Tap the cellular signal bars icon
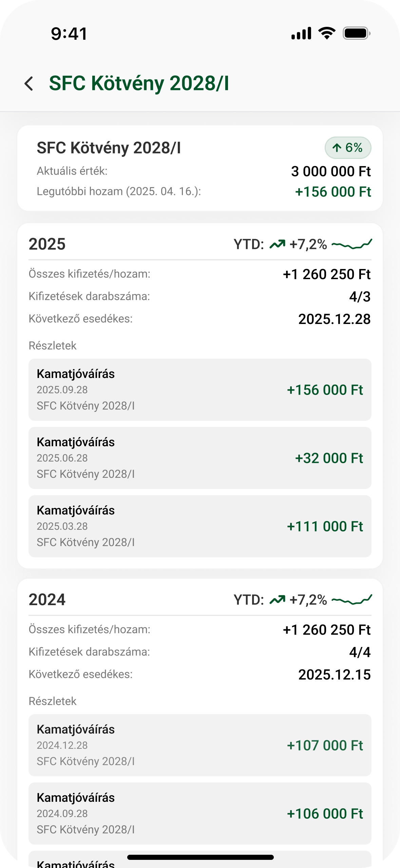The width and height of the screenshot is (400, 868). tap(301, 33)
